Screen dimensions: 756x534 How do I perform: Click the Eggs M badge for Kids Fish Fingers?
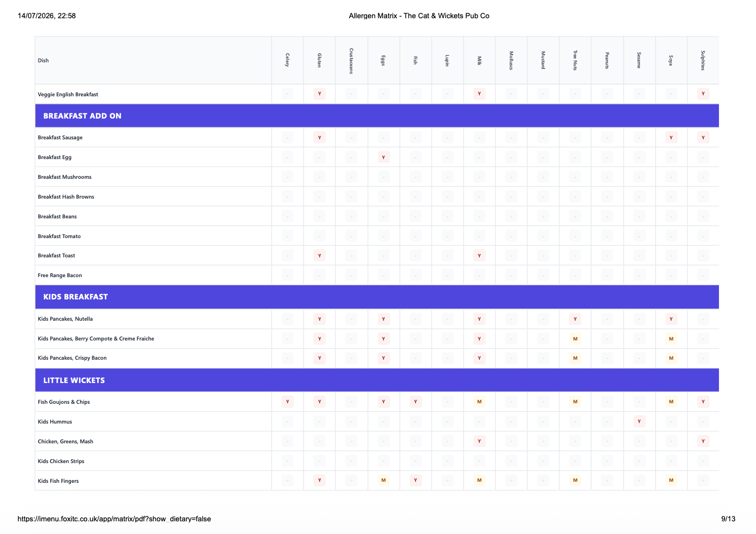point(383,480)
